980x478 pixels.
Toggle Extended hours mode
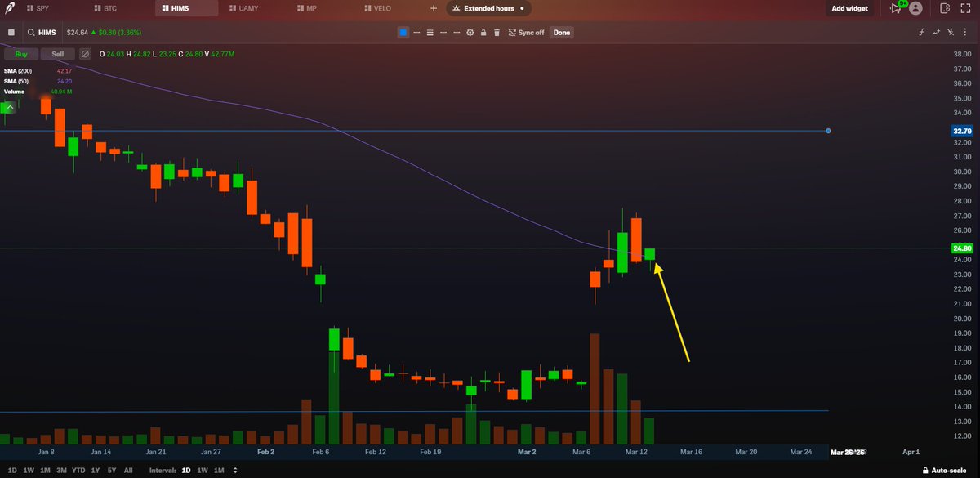point(488,8)
